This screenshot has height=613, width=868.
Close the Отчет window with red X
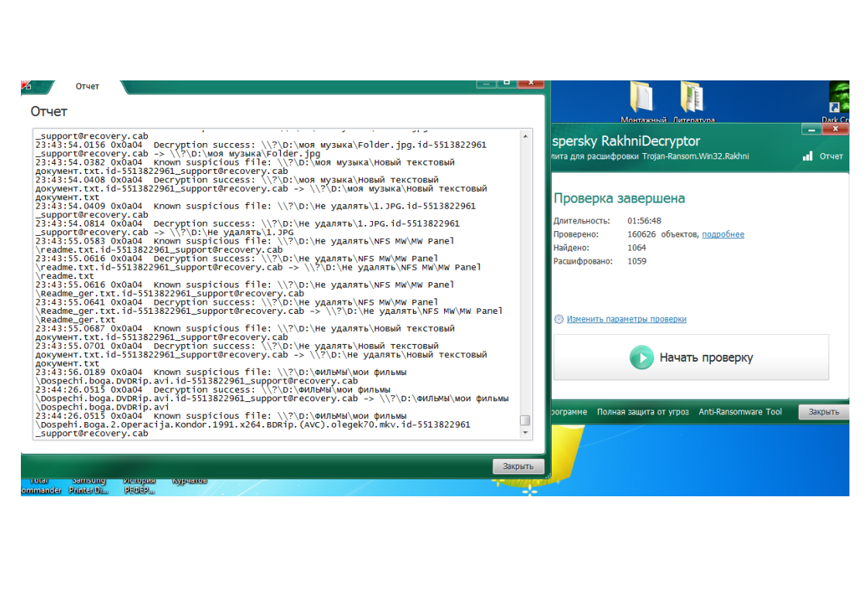click(x=531, y=83)
